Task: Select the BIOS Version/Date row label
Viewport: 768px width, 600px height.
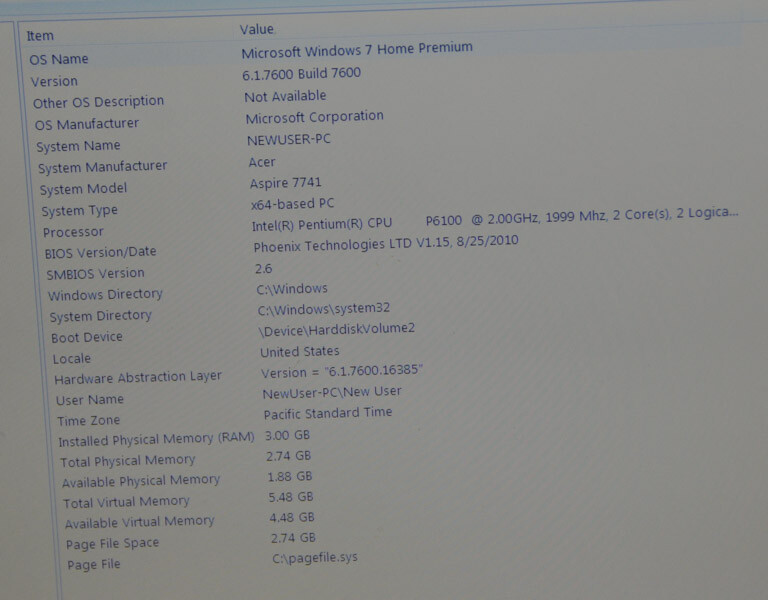Action: tap(100, 252)
